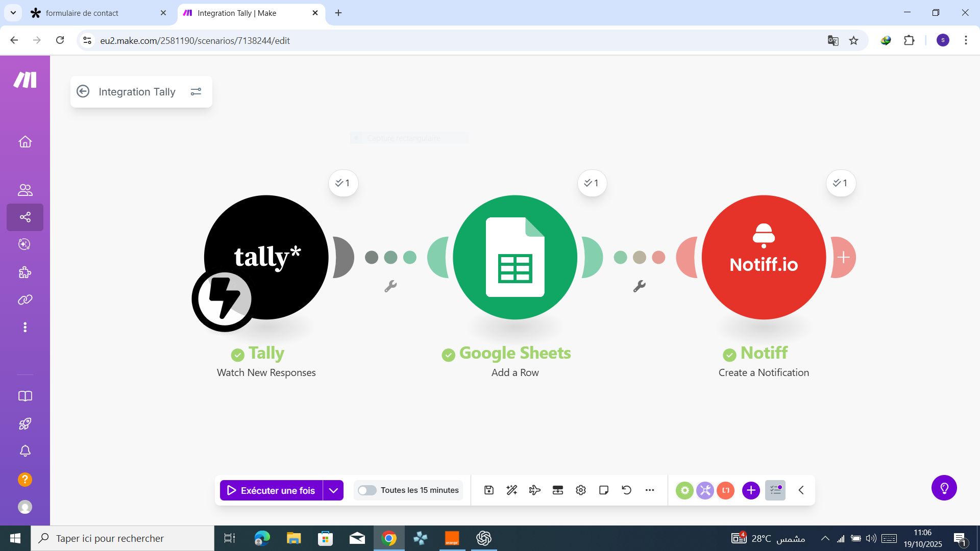Open the orange Text parser icon

725,490
